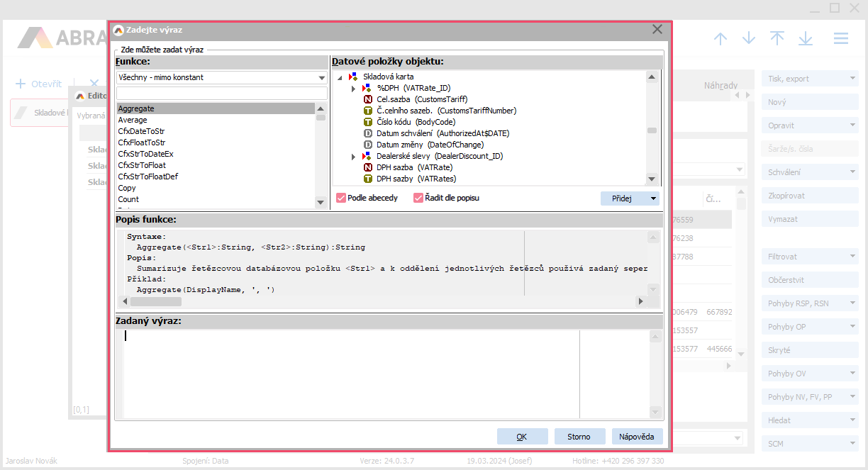Open the Přidej button dropdown arrow
The width and height of the screenshot is (868, 470).
tap(652, 198)
